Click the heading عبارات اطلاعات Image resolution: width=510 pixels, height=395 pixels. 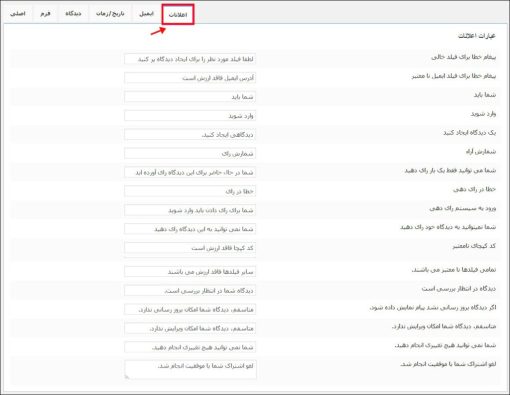point(477,36)
